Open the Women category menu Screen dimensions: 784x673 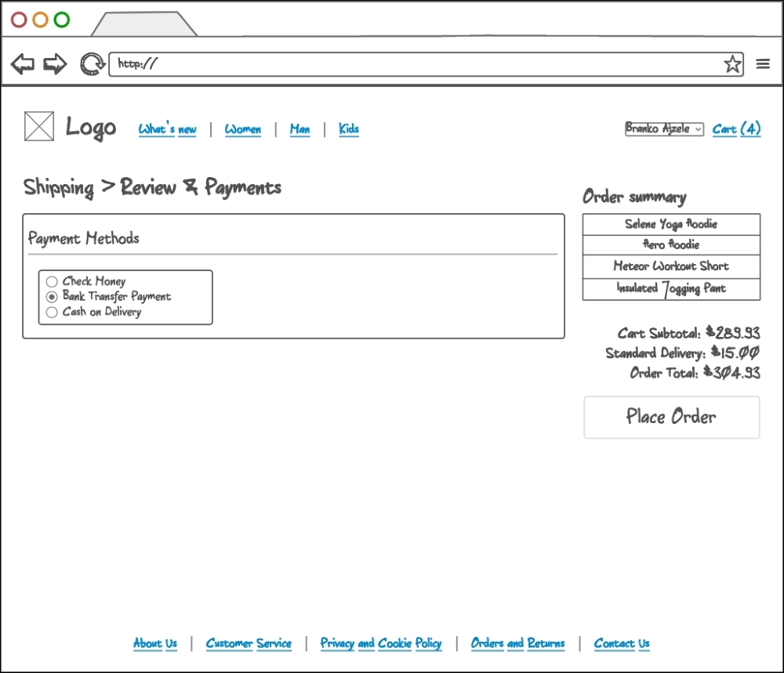243,129
